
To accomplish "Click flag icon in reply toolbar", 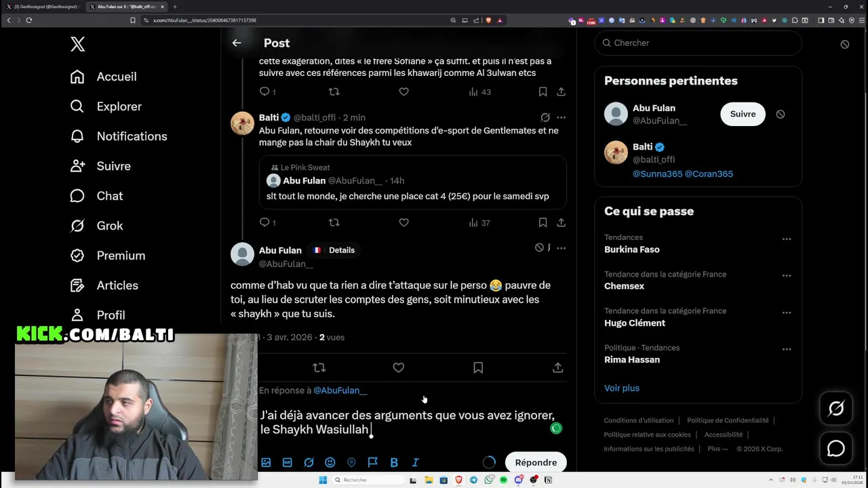I will point(372,462).
